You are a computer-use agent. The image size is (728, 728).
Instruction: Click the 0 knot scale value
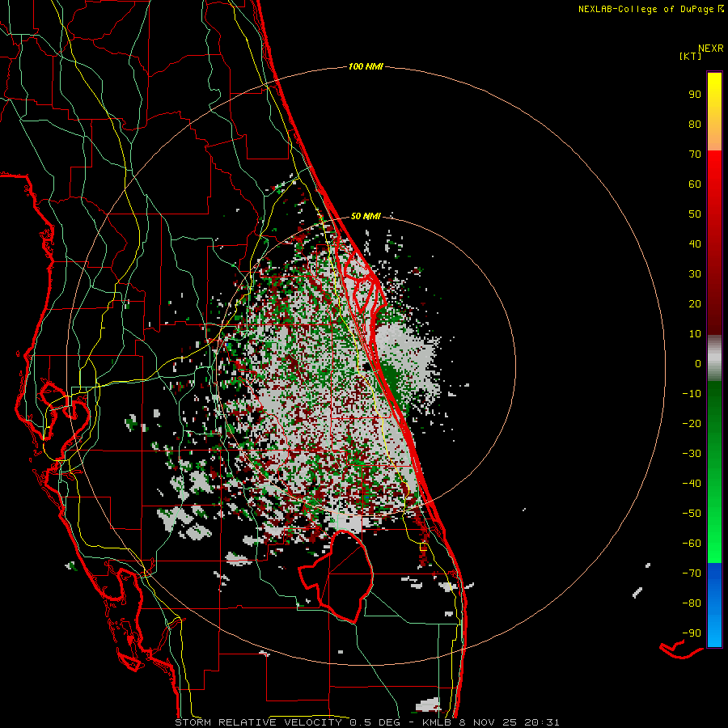point(698,364)
